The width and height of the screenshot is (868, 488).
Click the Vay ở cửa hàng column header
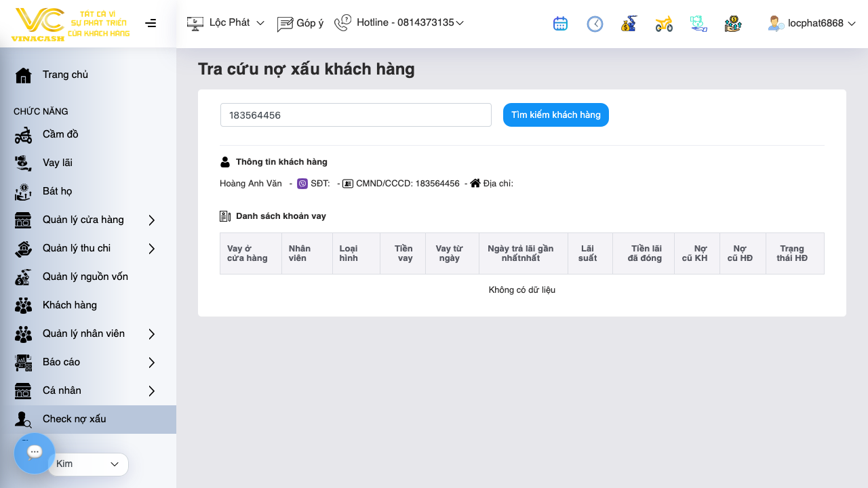251,253
